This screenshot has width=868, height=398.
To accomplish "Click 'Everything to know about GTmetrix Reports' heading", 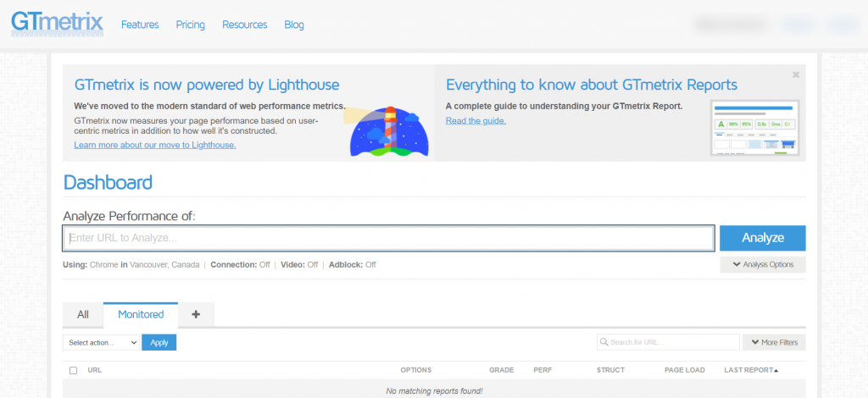I will (591, 86).
